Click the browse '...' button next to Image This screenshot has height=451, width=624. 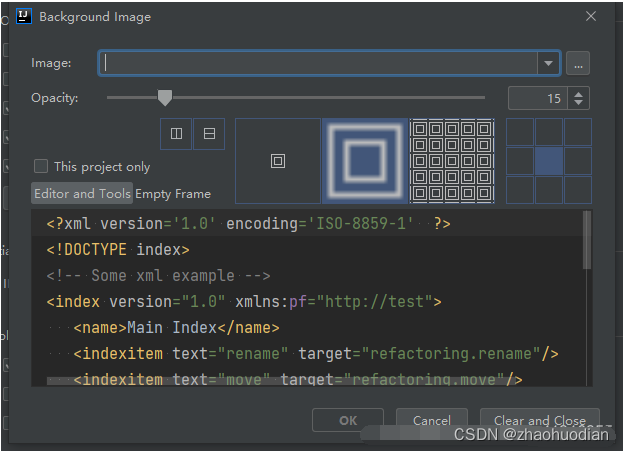pos(578,63)
